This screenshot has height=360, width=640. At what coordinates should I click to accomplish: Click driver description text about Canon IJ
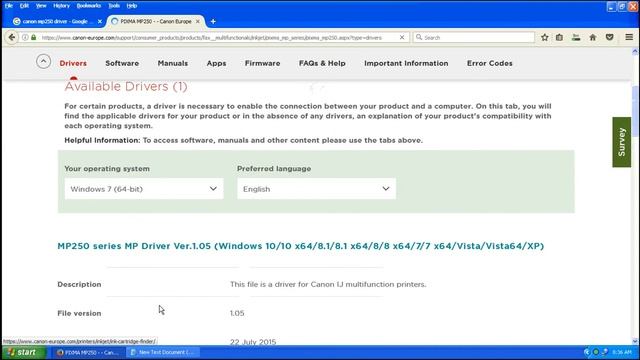[x=328, y=284]
